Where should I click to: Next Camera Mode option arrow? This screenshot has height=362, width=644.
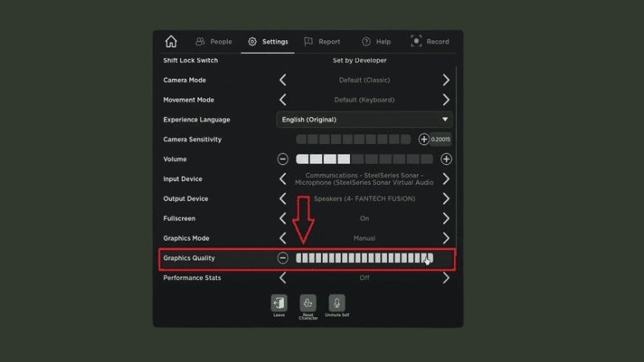tap(446, 80)
